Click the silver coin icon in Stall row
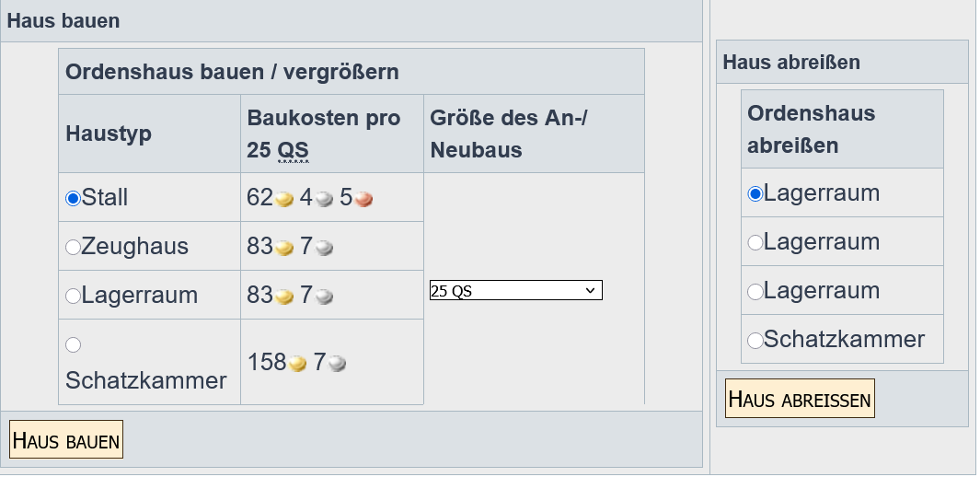980x477 pixels. (324, 199)
